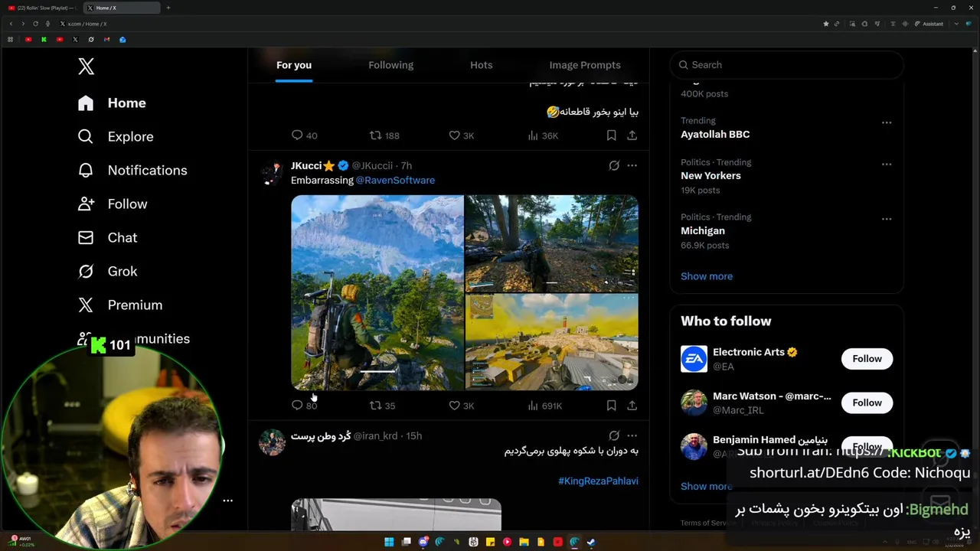The width and height of the screenshot is (980, 551).
Task: Bookmark the top post with 36K views
Action: [x=611, y=135]
